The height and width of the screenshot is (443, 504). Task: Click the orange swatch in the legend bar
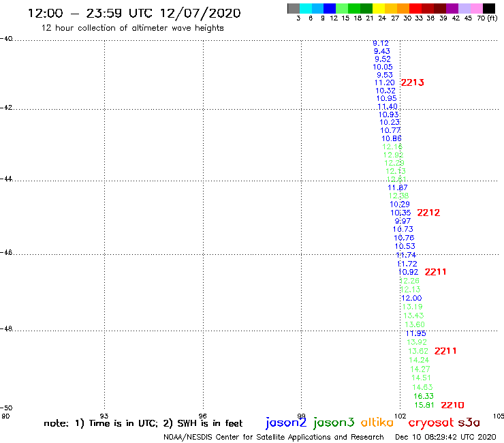[x=403, y=9]
